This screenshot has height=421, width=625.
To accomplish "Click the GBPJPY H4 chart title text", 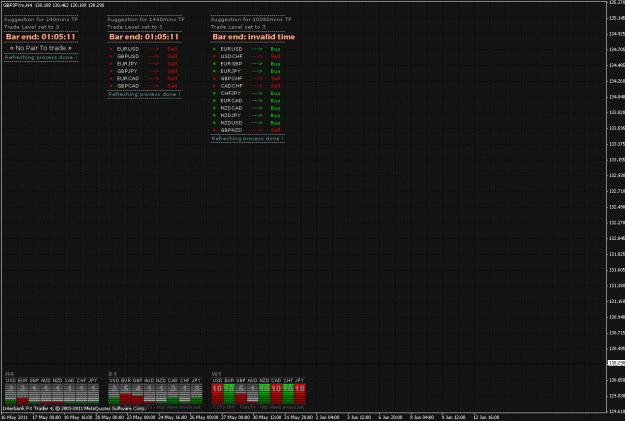I will (53, 5).
